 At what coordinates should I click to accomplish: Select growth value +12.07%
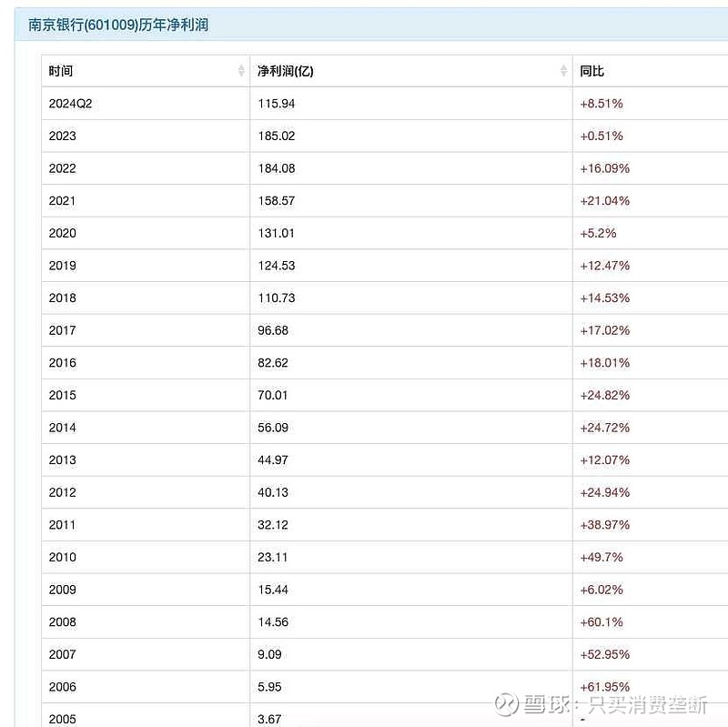pyautogui.click(x=604, y=460)
